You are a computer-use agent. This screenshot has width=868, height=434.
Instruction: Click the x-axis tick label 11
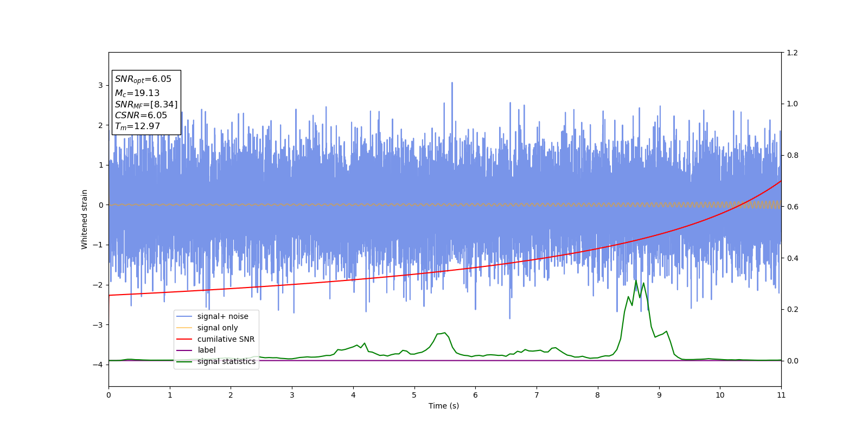[781, 395]
